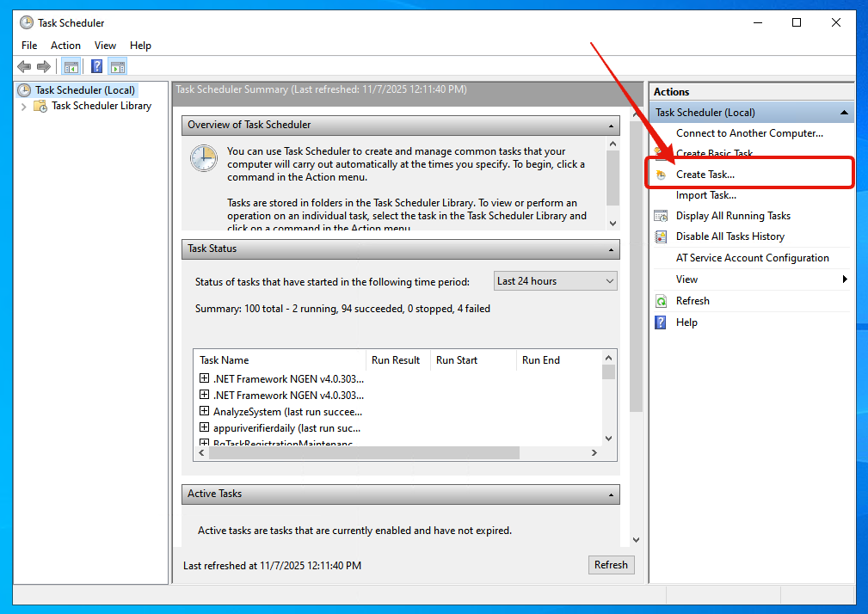Viewport: 868px width, 614px height.
Task: Click the Task Scheduler Library folder icon
Action: click(40, 106)
